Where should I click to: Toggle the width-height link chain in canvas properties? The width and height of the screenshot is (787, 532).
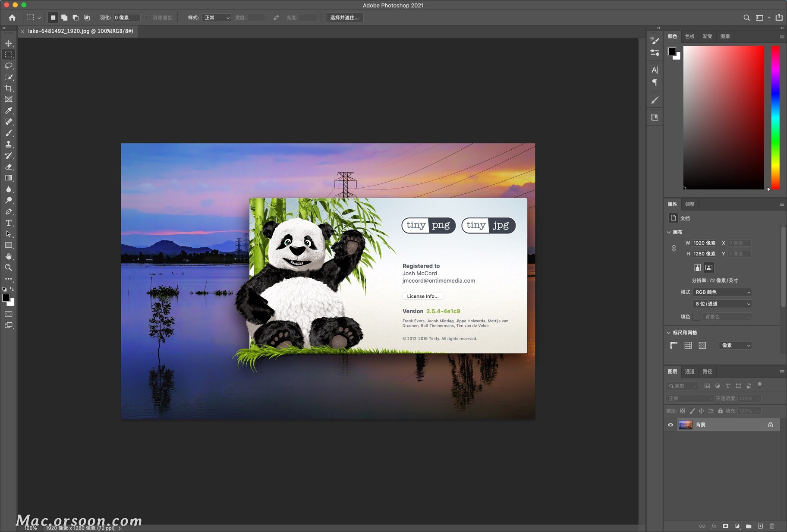click(674, 248)
